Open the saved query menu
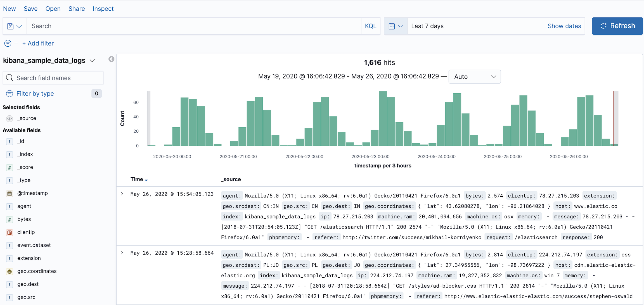The width and height of the screenshot is (644, 305). coord(14,26)
